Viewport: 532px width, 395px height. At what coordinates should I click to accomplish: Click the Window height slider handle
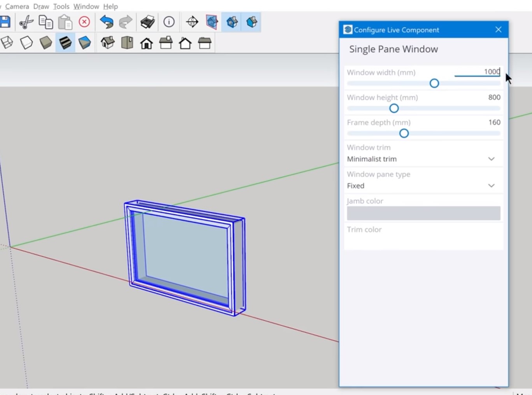[394, 108]
